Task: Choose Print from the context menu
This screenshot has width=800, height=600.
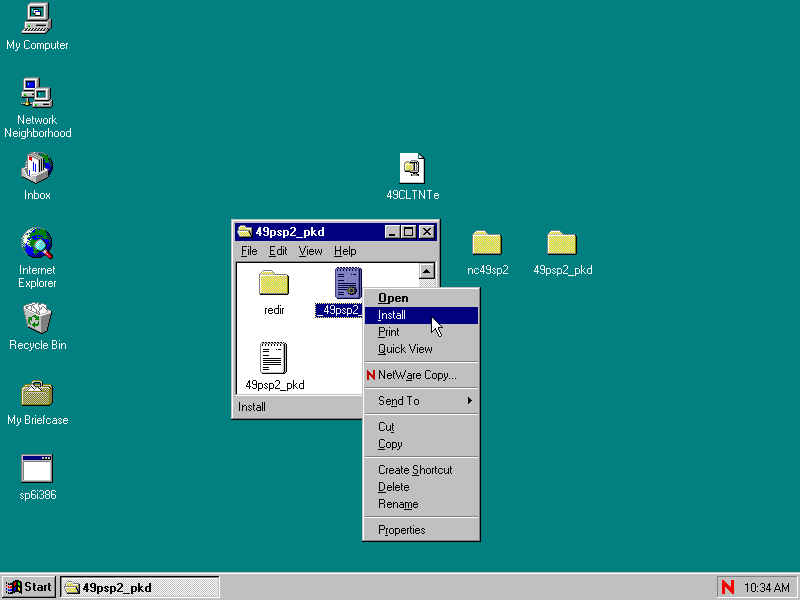Action: pos(421,332)
